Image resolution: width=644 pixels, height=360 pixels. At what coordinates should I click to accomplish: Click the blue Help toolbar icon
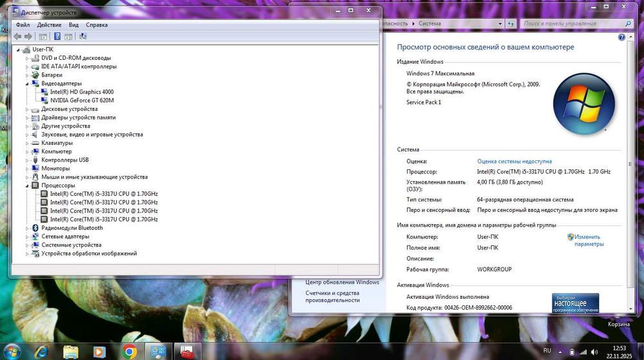[x=57, y=37]
